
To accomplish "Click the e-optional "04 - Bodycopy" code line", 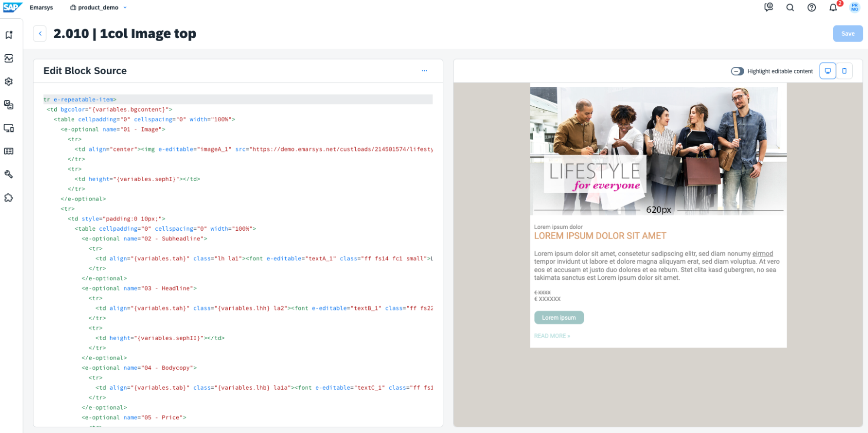I will tap(139, 368).
